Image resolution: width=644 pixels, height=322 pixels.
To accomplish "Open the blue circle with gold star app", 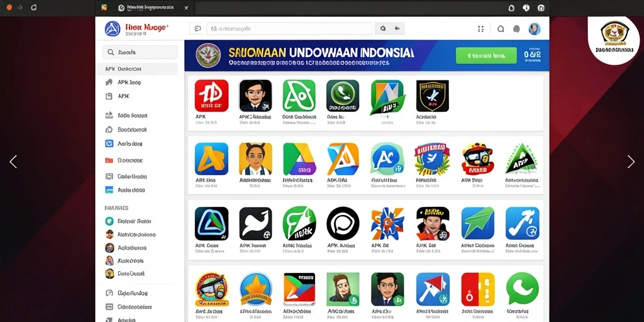I will (255, 289).
